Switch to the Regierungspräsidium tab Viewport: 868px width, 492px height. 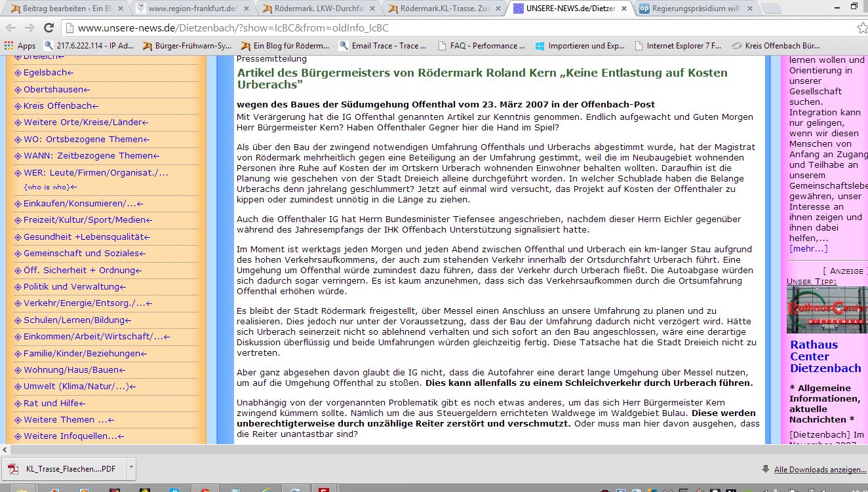tap(695, 9)
